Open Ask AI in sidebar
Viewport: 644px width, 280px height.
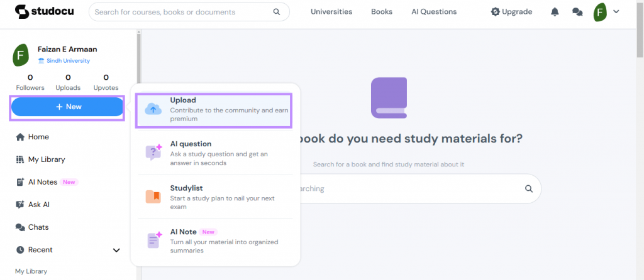[38, 205]
